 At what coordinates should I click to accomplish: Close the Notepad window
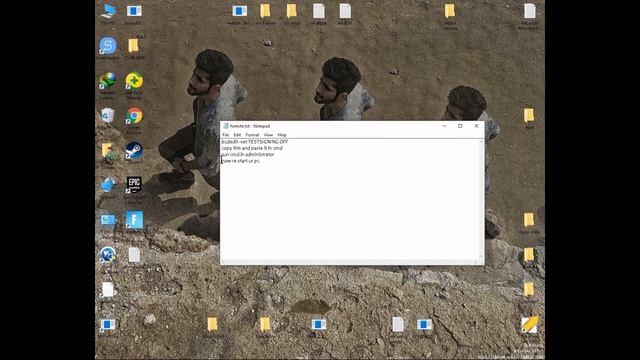coord(476,126)
